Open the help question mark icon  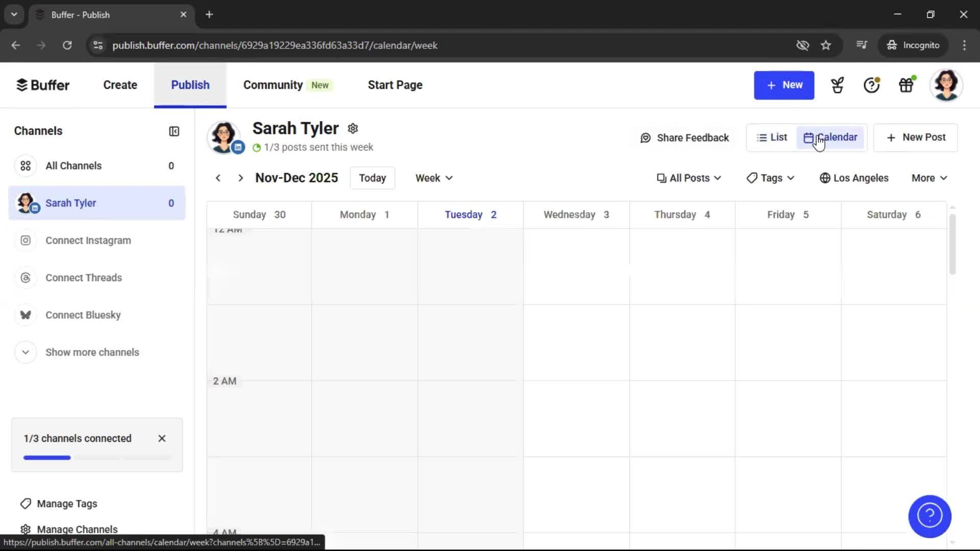tap(871, 85)
